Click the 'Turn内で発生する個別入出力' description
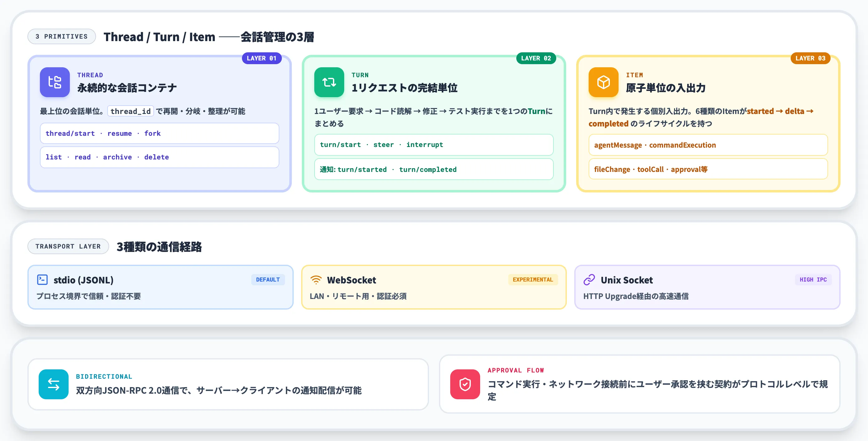Image resolution: width=868 pixels, height=441 pixels. [701, 117]
